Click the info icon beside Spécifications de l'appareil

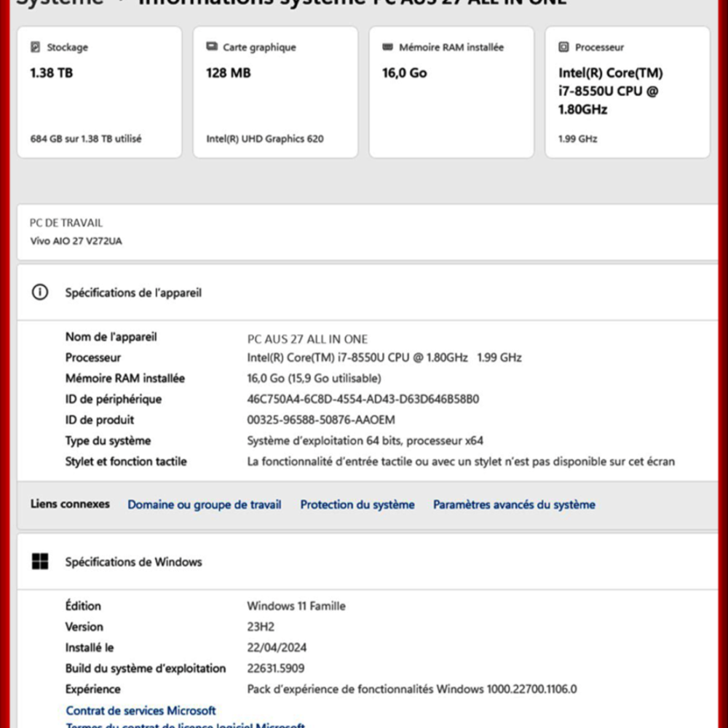coord(40,293)
